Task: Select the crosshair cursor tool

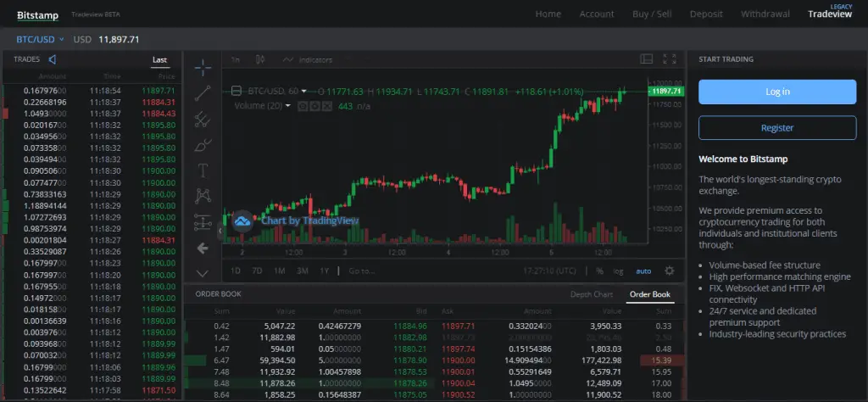Action: (x=203, y=68)
